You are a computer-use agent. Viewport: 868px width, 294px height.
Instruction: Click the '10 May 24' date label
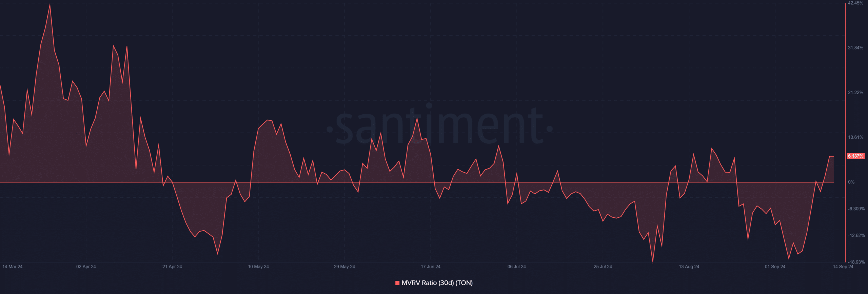coord(258,267)
